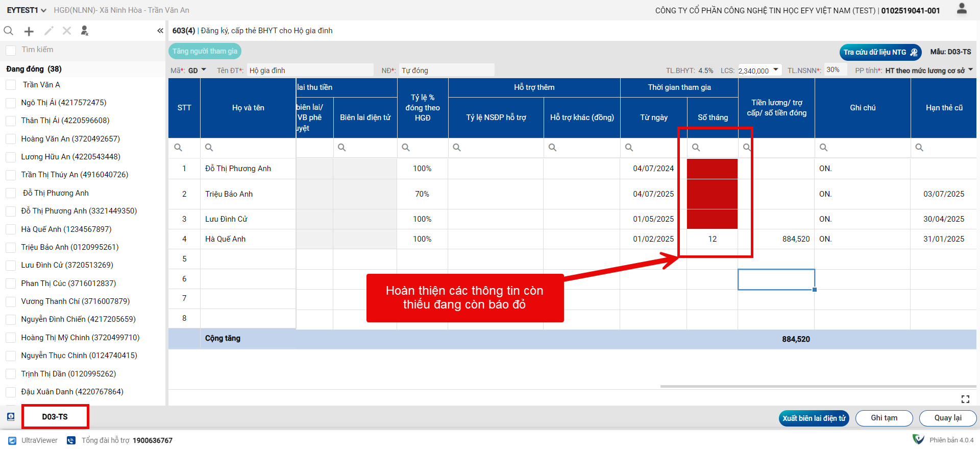This screenshot has width=980, height=449.
Task: Click the search magnifier in left panel toolbar
Action: point(9,31)
